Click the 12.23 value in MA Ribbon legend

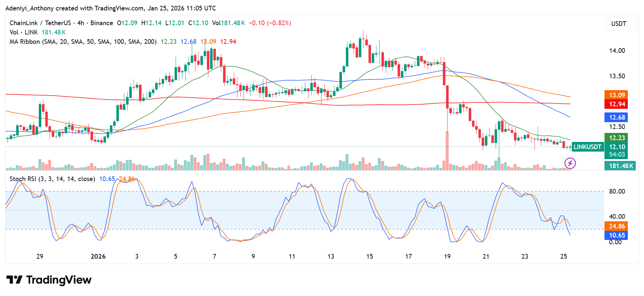(168, 42)
